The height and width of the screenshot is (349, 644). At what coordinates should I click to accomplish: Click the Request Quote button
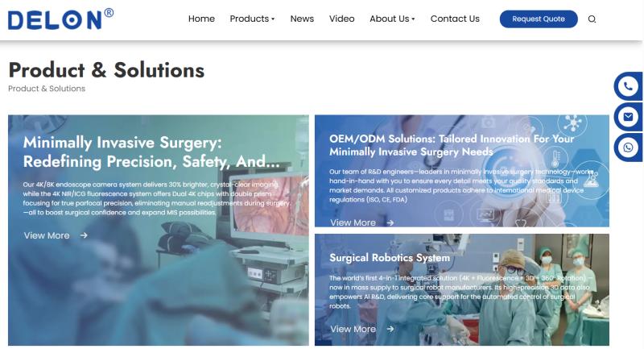pyautogui.click(x=539, y=19)
